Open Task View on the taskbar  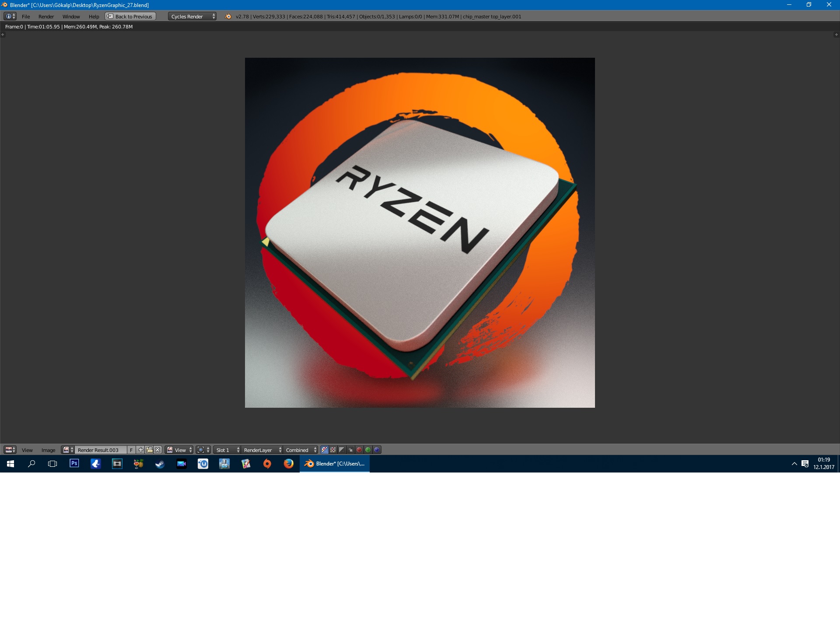click(x=52, y=464)
